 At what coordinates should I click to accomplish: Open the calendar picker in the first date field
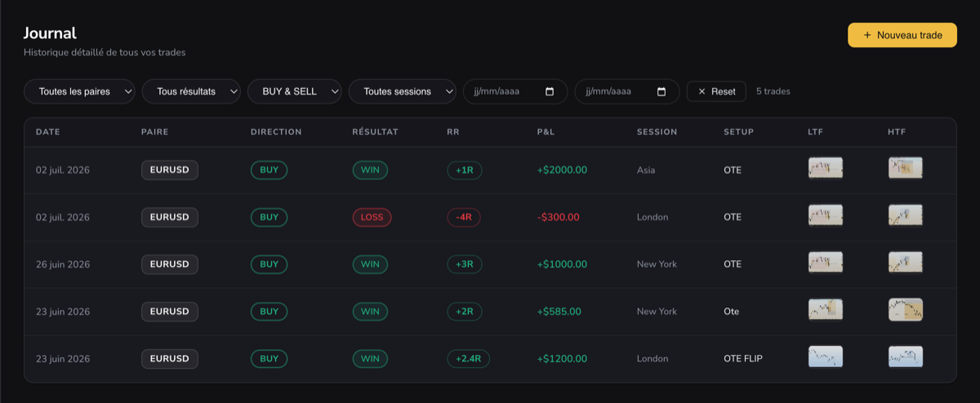click(550, 91)
